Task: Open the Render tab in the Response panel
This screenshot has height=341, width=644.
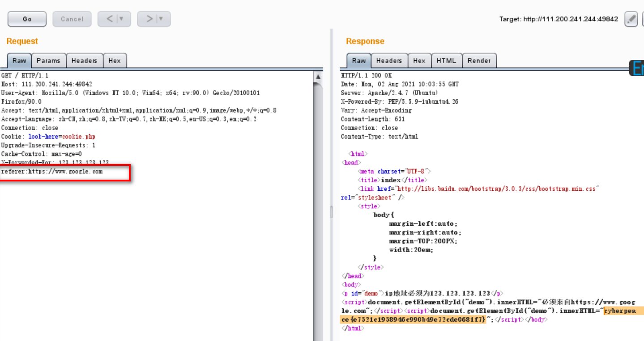Action: coord(479,60)
